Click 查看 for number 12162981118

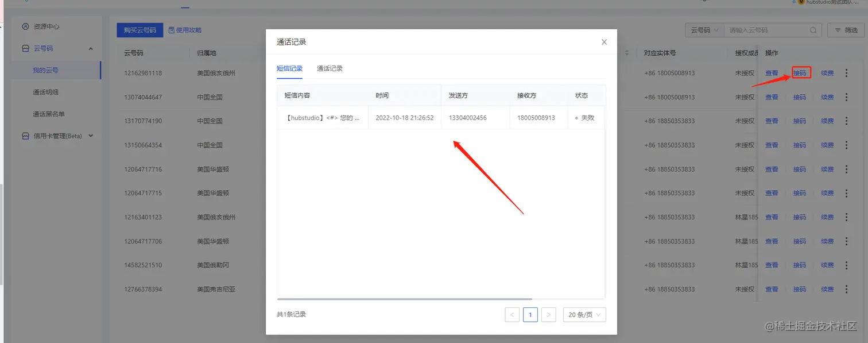[772, 73]
